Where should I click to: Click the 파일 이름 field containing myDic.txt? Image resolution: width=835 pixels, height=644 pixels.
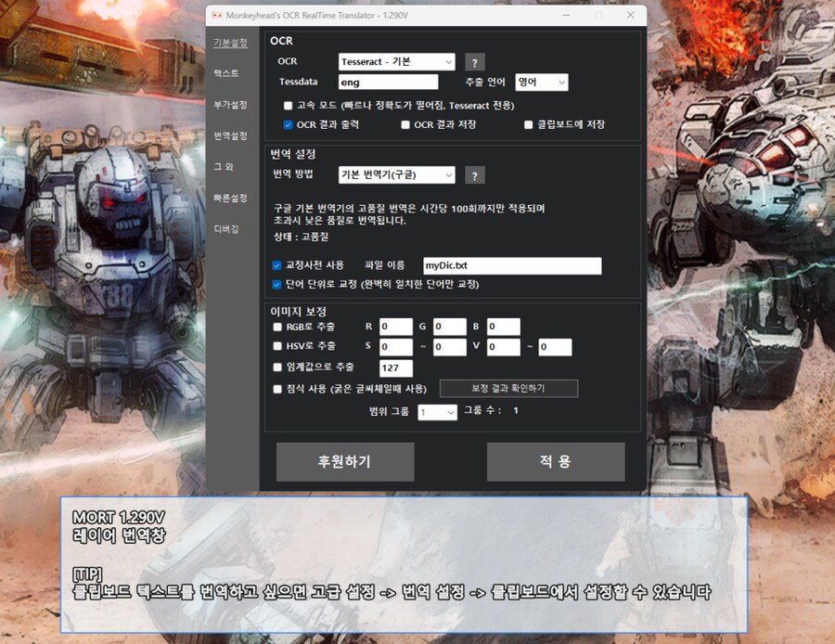coord(512,265)
